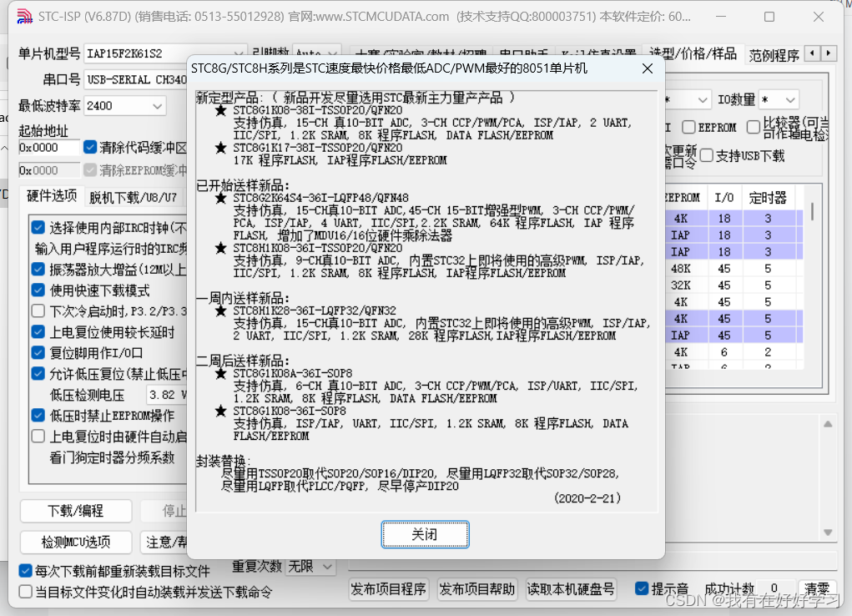Open the 串口号 USB-SERIAL CH340 dropdown
Viewport: 852px width, 616px height.
(x=136, y=80)
